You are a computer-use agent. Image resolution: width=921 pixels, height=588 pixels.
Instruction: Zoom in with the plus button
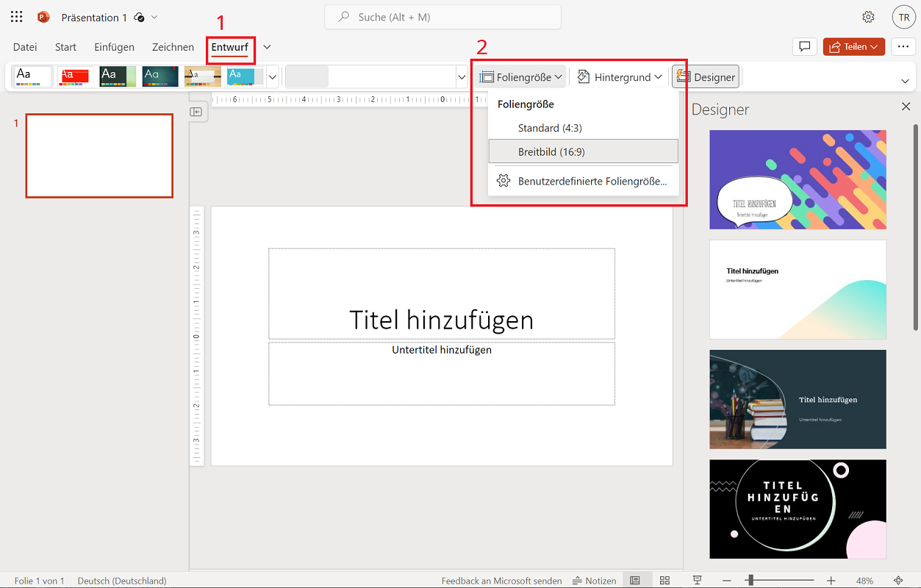831,581
